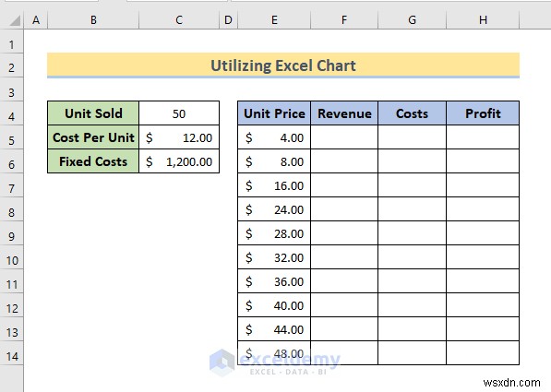Viewport: 551px width, 392px height.
Task: Click empty Costs cell beside price 32.00
Action: point(413,257)
